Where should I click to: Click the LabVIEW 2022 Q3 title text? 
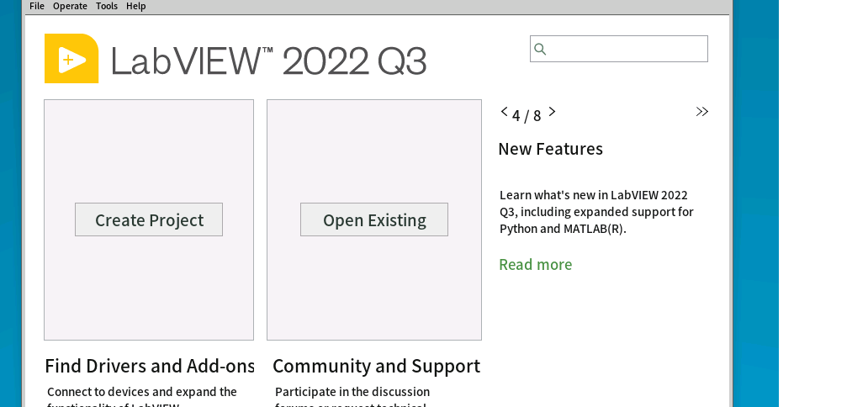pos(269,61)
